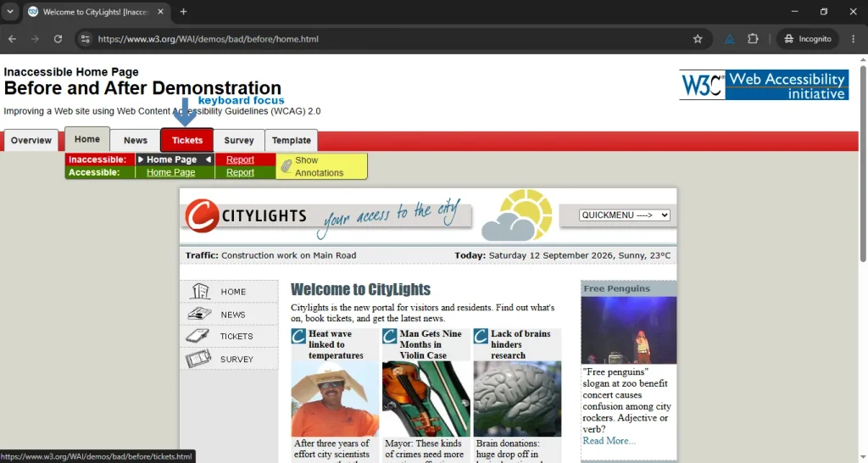Click the SURVEY icon in sidebar

198,359
